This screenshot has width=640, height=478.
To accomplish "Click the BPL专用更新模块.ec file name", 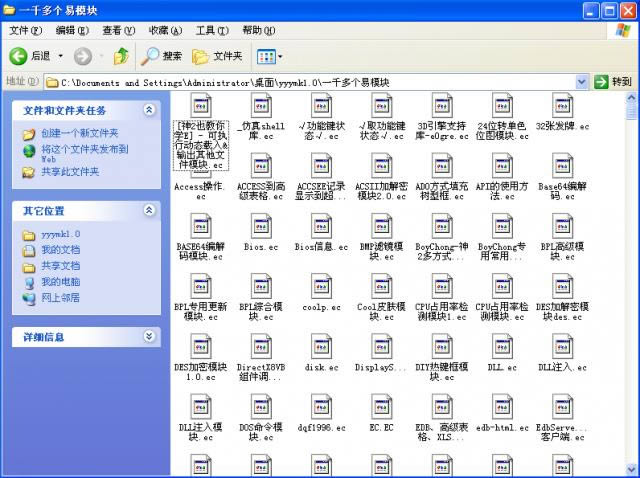I will (x=201, y=311).
